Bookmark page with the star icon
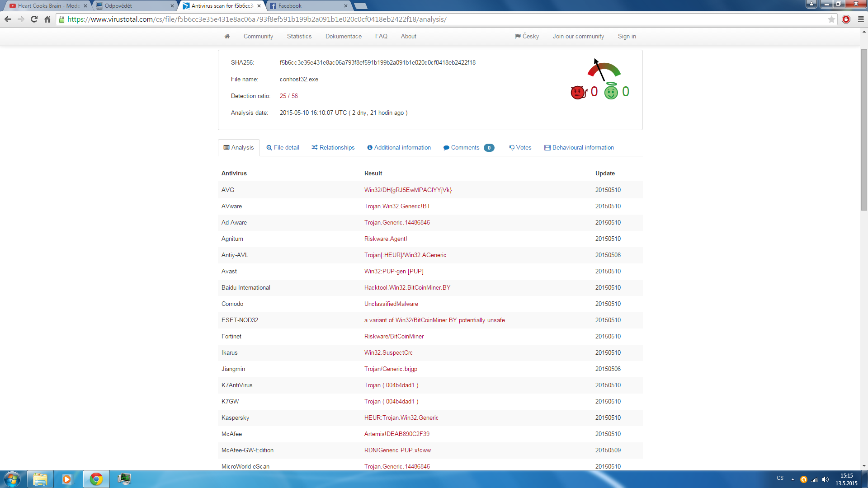 (831, 19)
